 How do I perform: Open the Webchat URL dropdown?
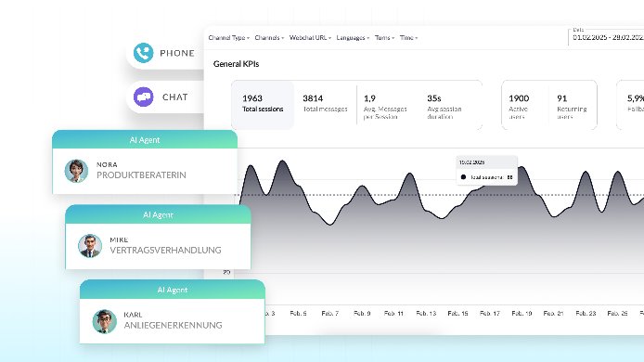(310, 38)
